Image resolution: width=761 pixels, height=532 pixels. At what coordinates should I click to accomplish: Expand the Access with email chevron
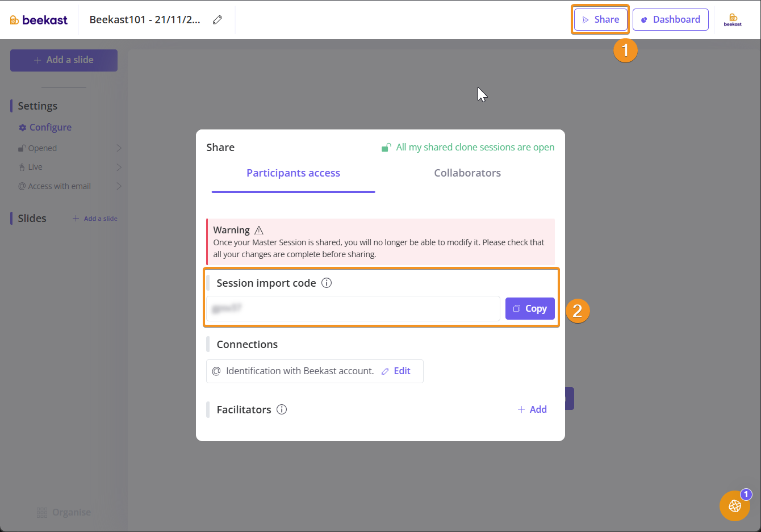119,186
